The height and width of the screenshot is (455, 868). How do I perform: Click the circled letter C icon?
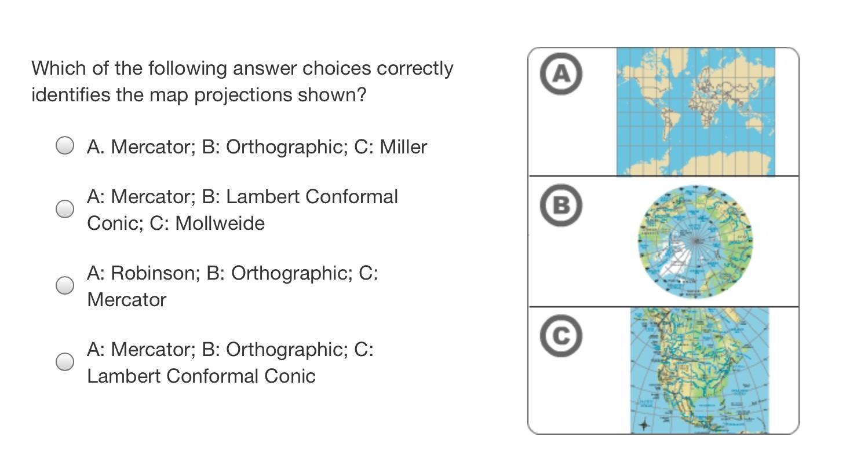(x=560, y=336)
